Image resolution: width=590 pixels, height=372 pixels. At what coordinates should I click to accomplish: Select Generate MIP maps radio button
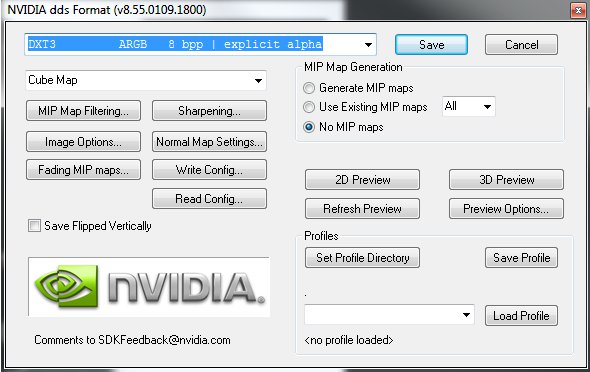309,88
